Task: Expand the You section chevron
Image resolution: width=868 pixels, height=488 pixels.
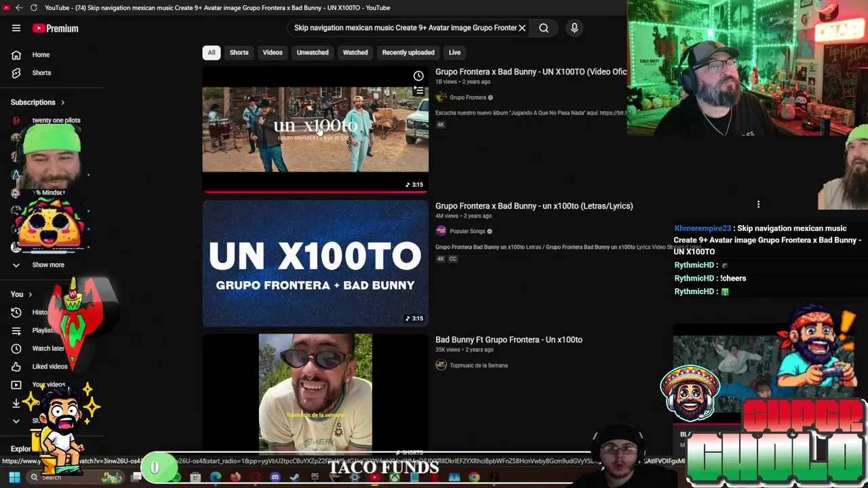Action: pyautogui.click(x=30, y=294)
